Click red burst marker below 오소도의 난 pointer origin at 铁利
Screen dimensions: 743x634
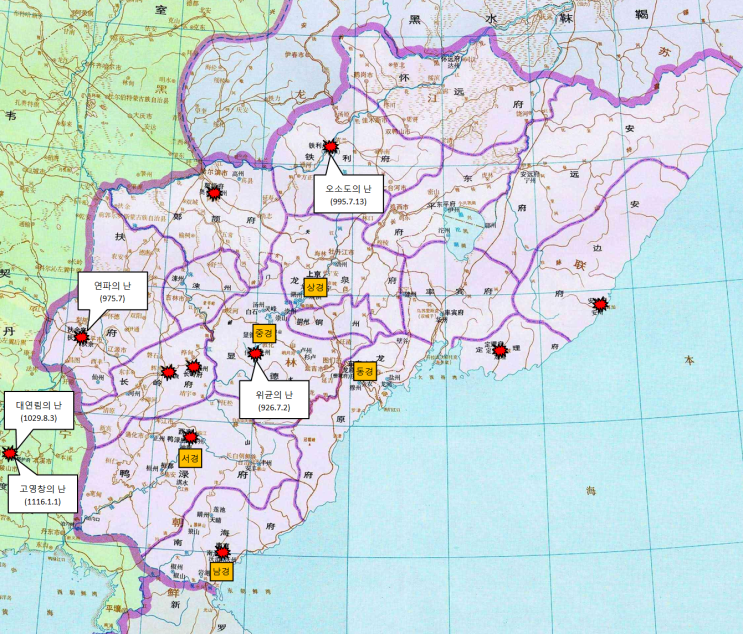tap(330, 146)
